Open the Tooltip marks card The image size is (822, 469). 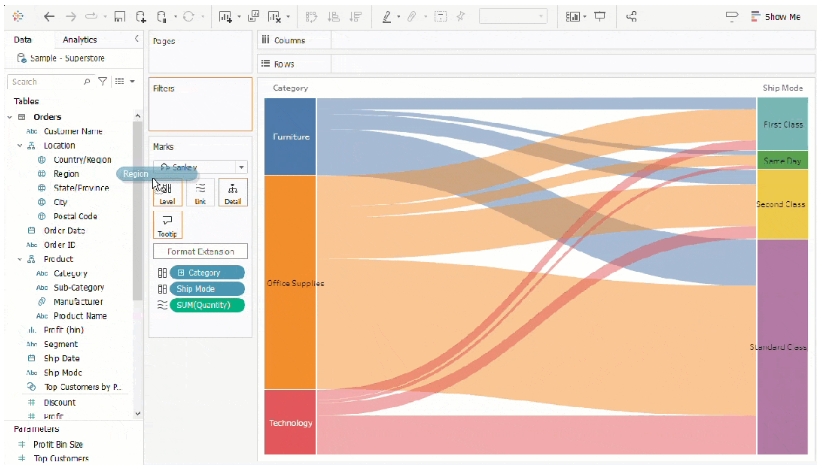tap(167, 225)
